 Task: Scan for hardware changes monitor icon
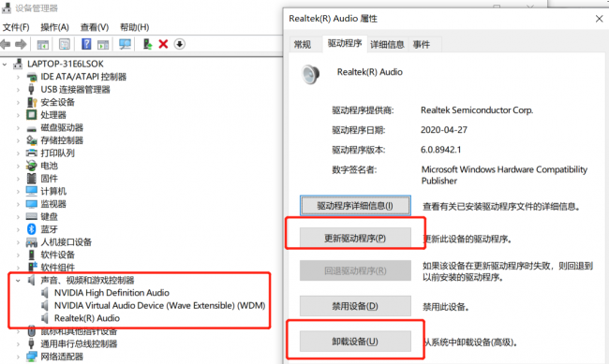pos(125,44)
